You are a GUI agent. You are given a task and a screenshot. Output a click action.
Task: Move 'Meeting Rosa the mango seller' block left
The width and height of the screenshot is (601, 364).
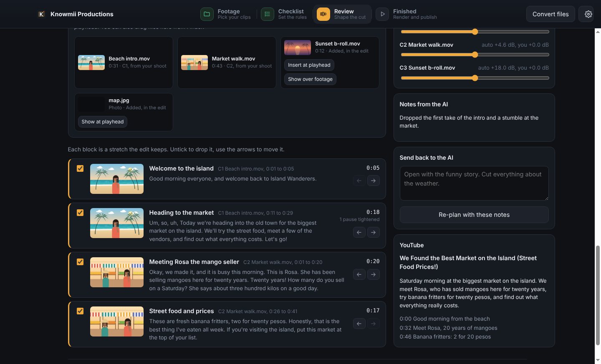click(359, 274)
